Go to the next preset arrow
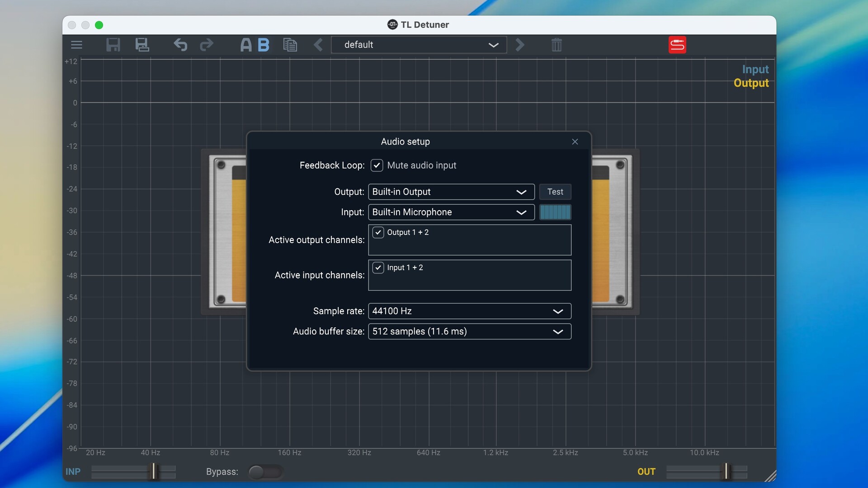The image size is (868, 488). [x=520, y=45]
